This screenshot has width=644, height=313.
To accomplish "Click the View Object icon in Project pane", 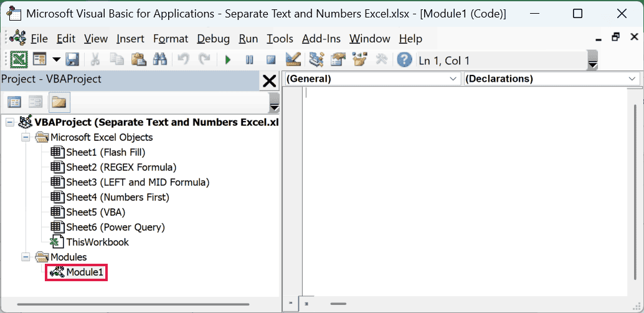I will (36, 102).
